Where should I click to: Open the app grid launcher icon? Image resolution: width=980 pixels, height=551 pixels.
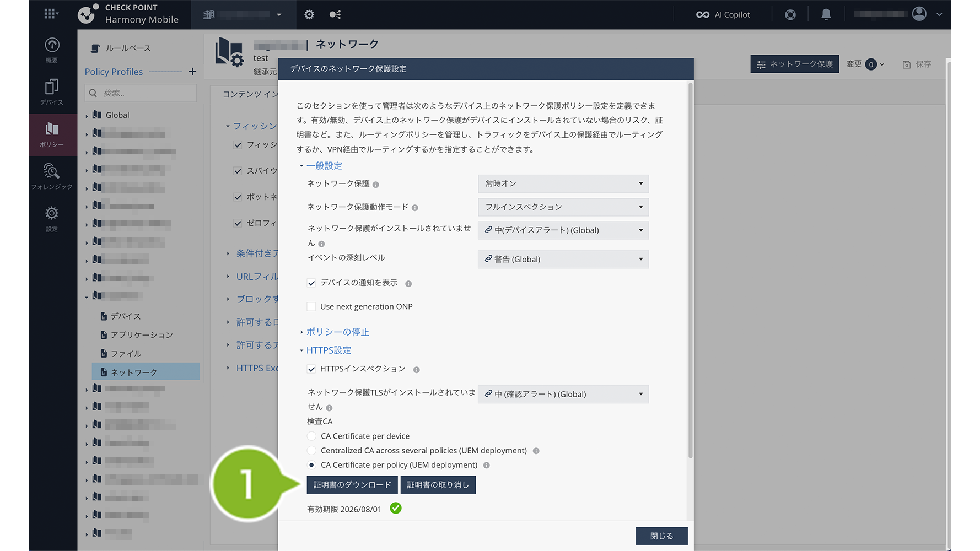pyautogui.click(x=51, y=14)
